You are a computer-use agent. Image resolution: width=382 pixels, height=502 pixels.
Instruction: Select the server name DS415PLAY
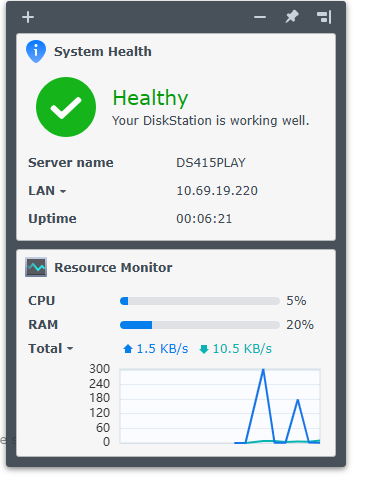pos(211,163)
